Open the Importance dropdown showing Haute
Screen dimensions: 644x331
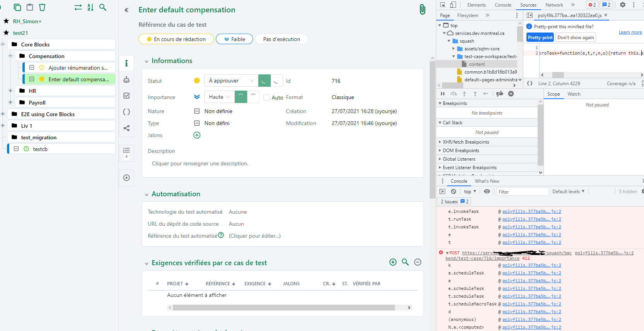pos(219,97)
